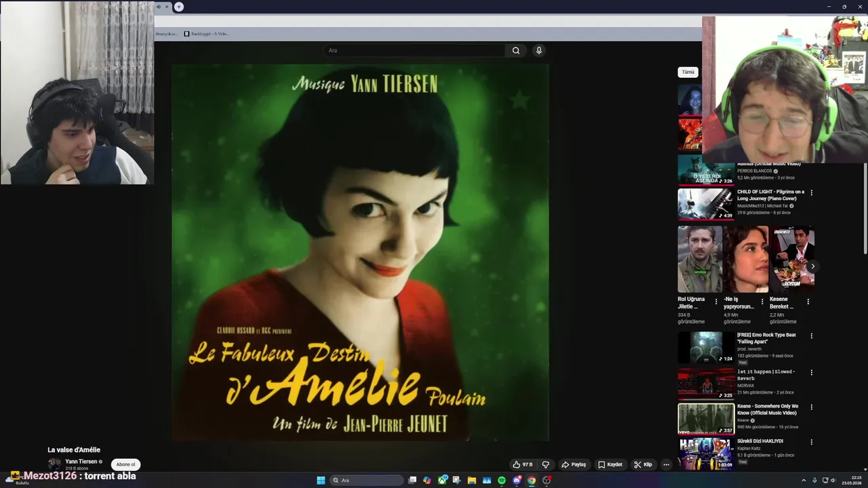Open the Shorts video Kesene Bereket
Image resolution: width=868 pixels, height=488 pixels.
pos(792,260)
